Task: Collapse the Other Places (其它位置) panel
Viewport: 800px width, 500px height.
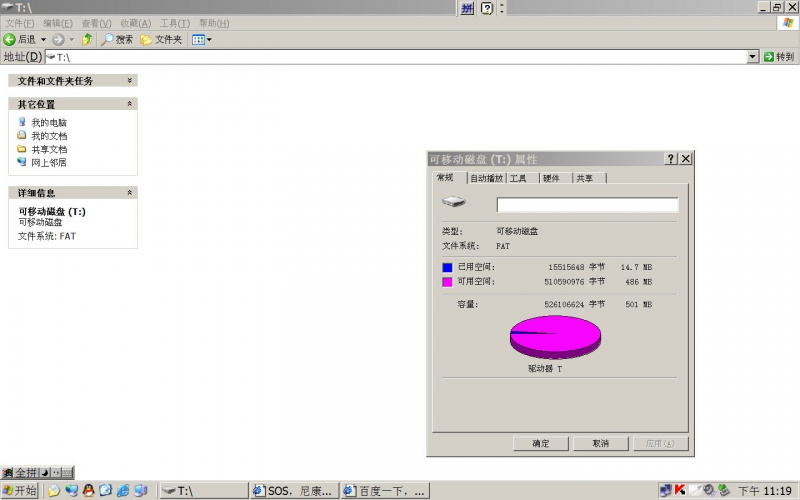Action: point(129,104)
